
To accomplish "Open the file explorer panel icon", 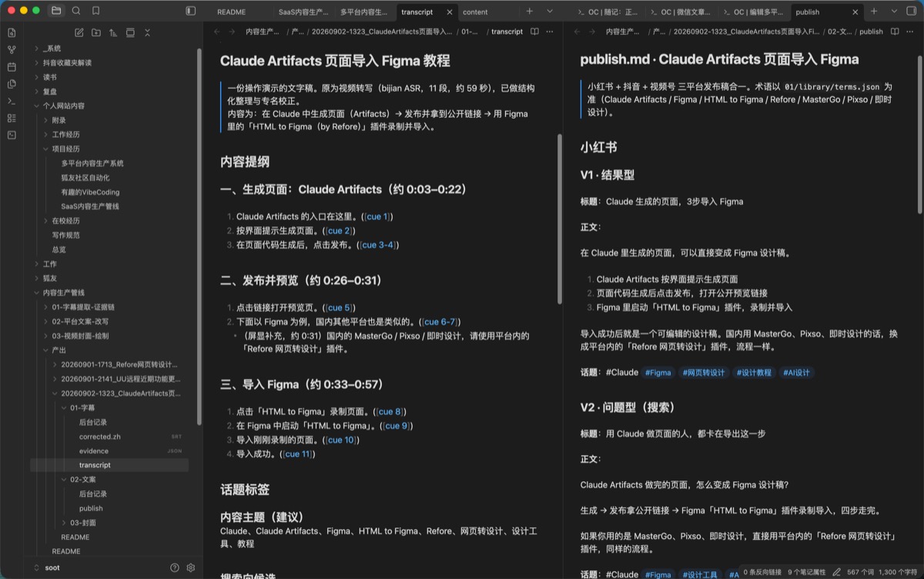I will click(56, 11).
